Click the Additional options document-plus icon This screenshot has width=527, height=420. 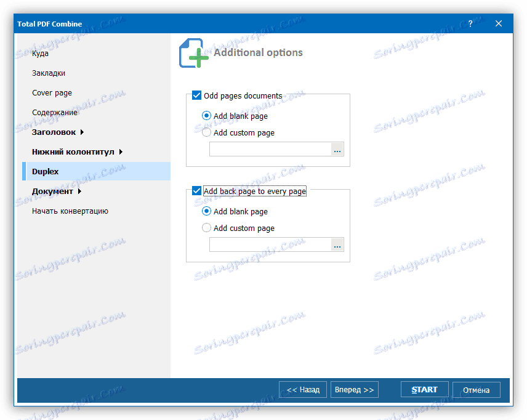[193, 53]
